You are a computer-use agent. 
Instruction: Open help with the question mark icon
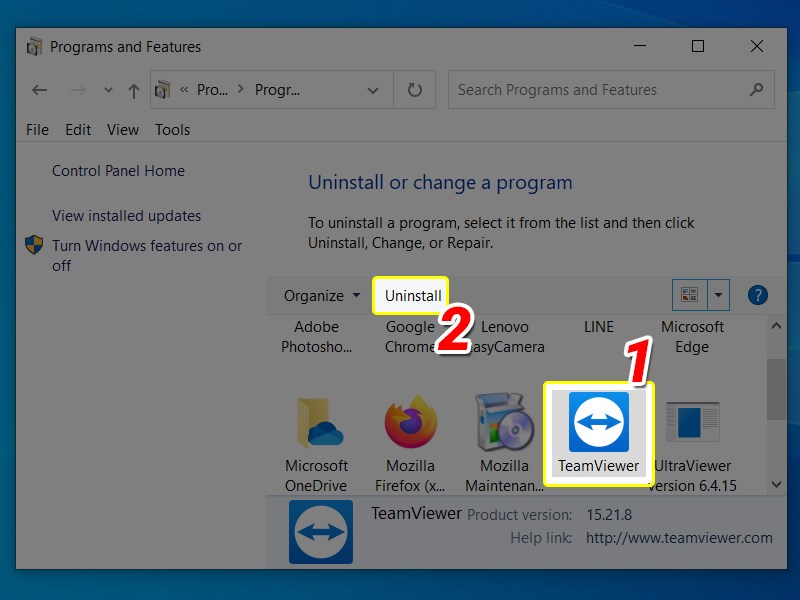click(758, 295)
